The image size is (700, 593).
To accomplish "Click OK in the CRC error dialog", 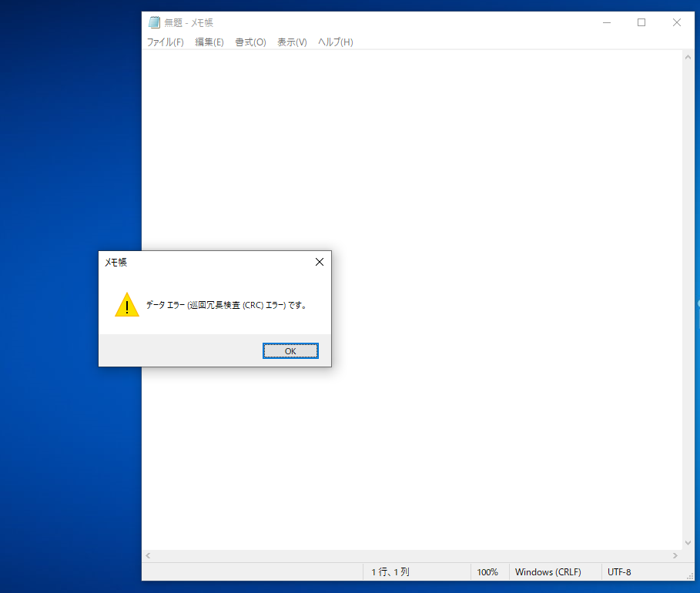I will 290,351.
